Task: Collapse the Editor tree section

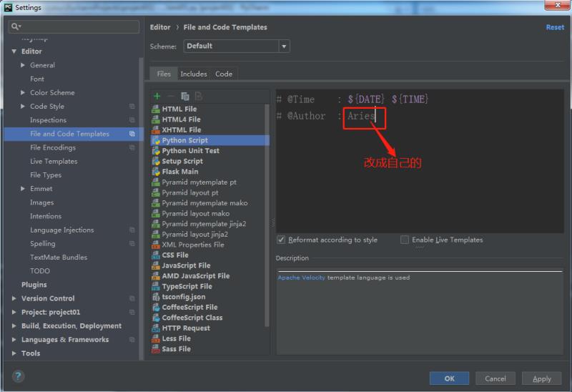Action: click(14, 52)
